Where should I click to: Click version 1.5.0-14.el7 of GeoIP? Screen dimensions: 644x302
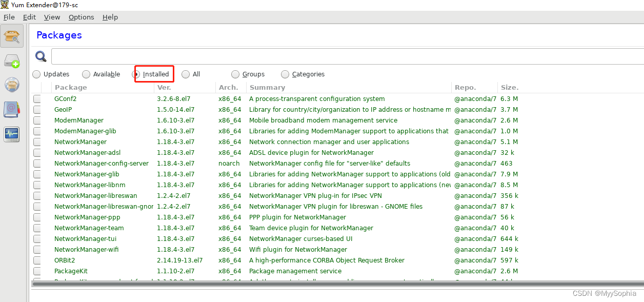(x=175, y=110)
